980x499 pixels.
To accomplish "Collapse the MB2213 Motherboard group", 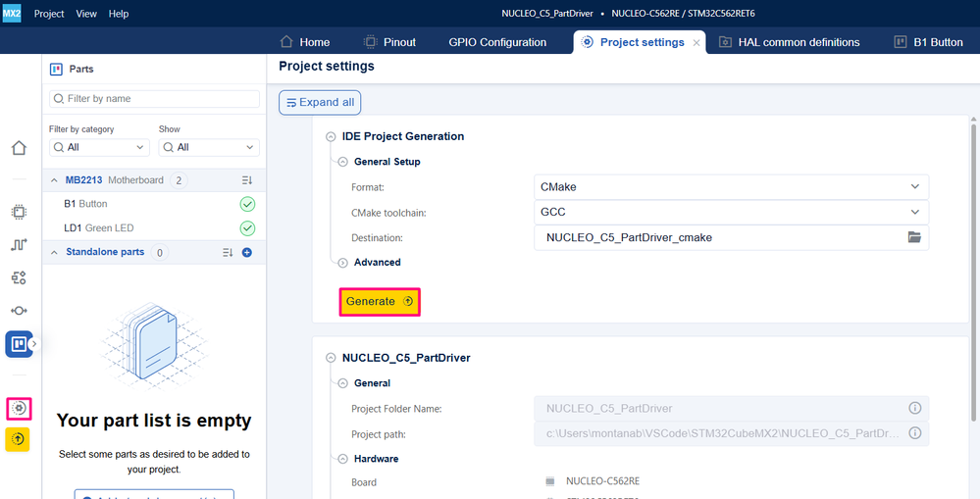I will pyautogui.click(x=53, y=180).
